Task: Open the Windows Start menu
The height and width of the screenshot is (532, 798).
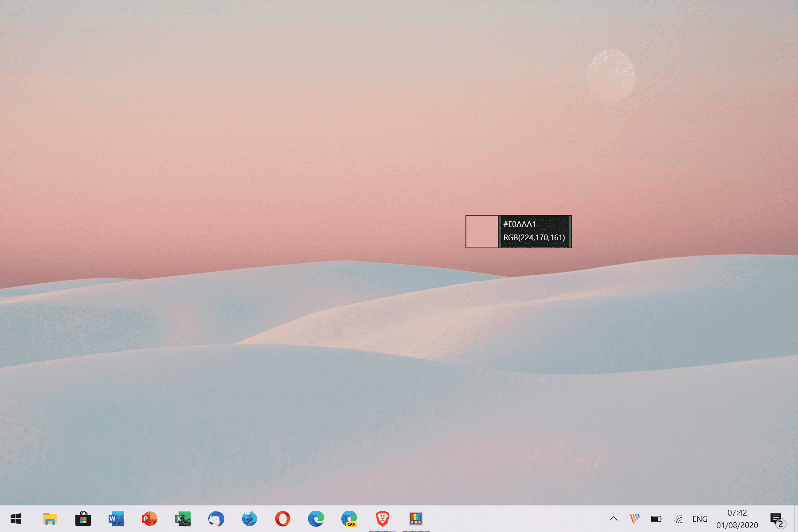Action: 16,519
